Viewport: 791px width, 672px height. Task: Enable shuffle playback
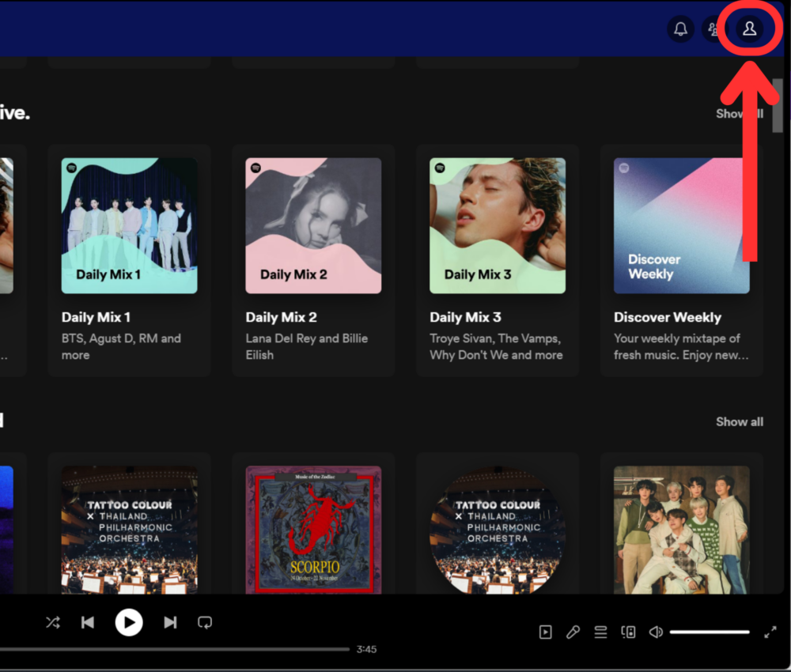point(52,622)
